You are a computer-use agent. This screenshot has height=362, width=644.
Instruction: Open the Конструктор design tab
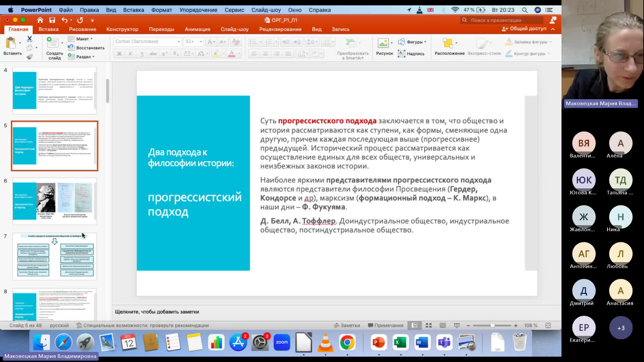pyautogui.click(x=122, y=29)
